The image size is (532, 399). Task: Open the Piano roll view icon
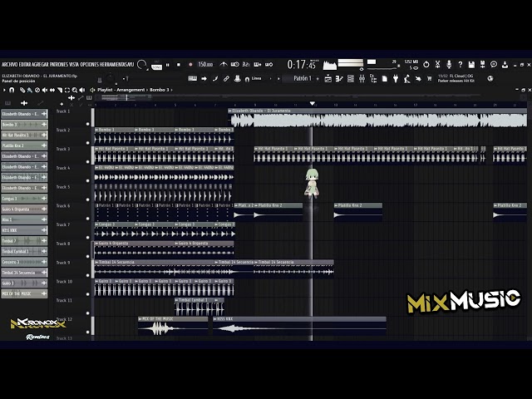pos(339,79)
